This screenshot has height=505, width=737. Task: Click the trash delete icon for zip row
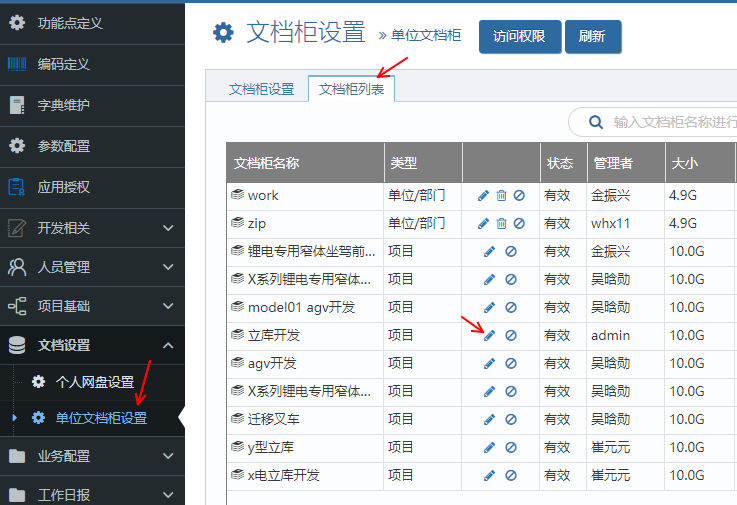pyautogui.click(x=502, y=224)
